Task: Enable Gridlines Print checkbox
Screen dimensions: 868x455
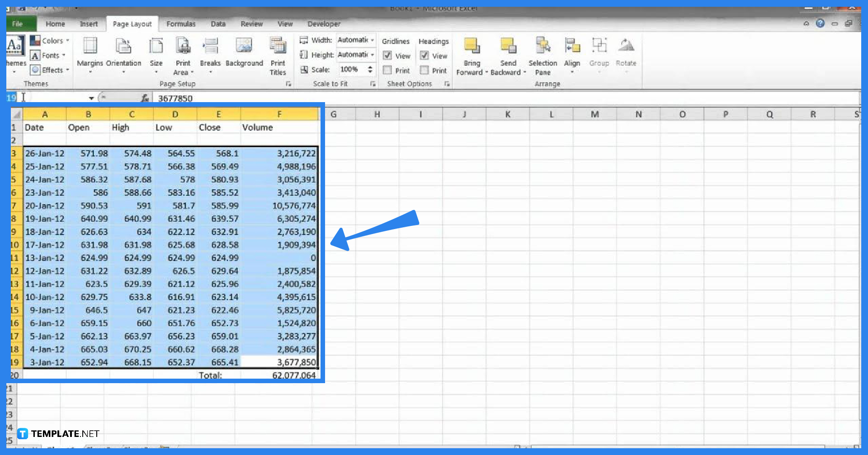Action: coord(387,70)
